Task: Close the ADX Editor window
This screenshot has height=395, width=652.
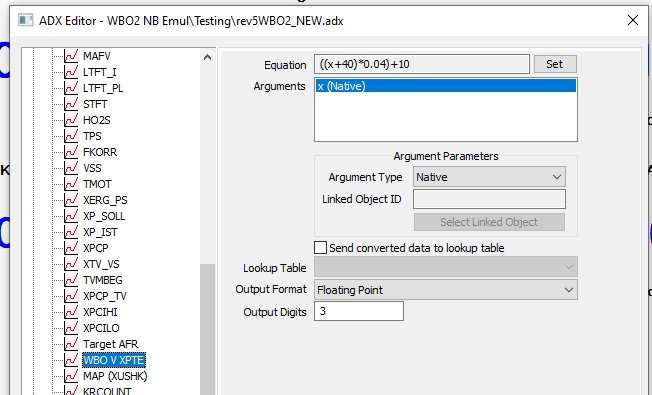Action: tap(632, 20)
